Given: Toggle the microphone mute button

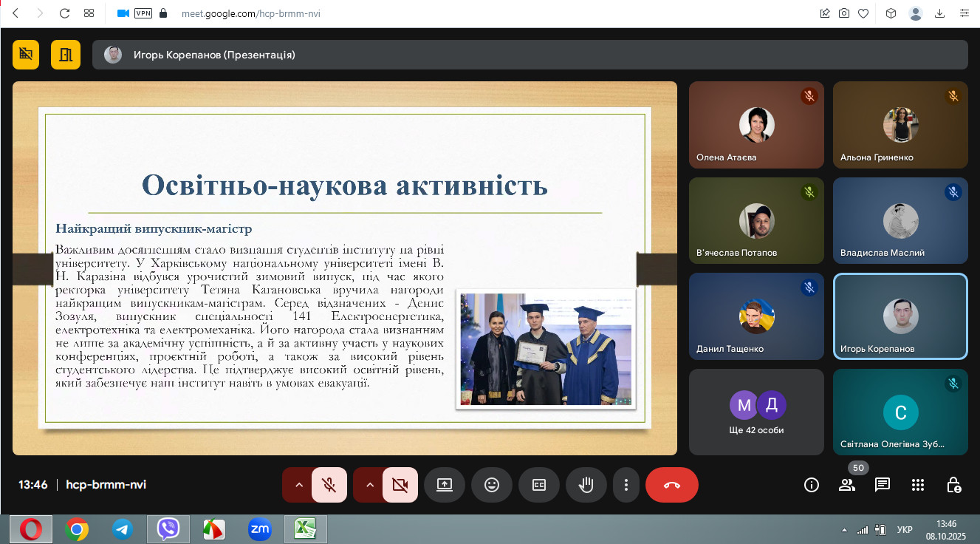Looking at the screenshot, I should point(329,485).
